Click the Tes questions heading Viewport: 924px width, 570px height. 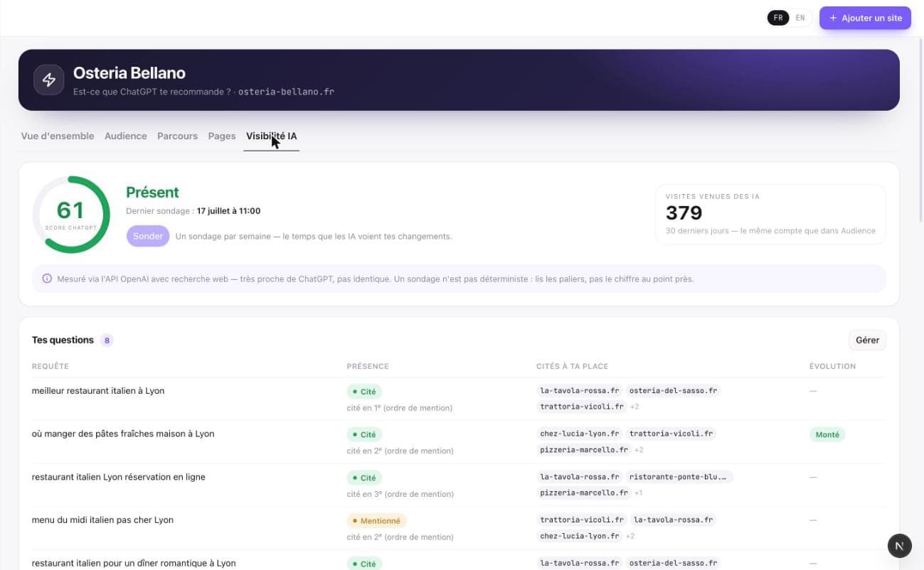63,340
